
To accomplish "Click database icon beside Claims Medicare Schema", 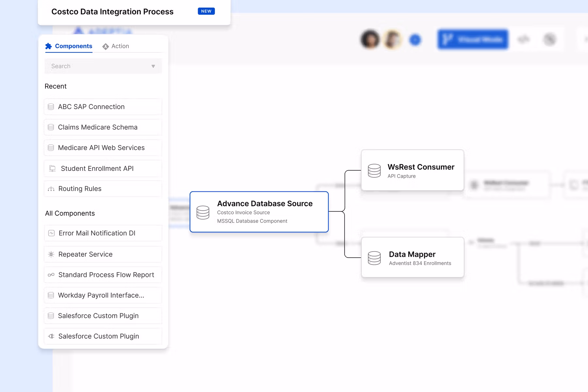I will tap(51, 127).
